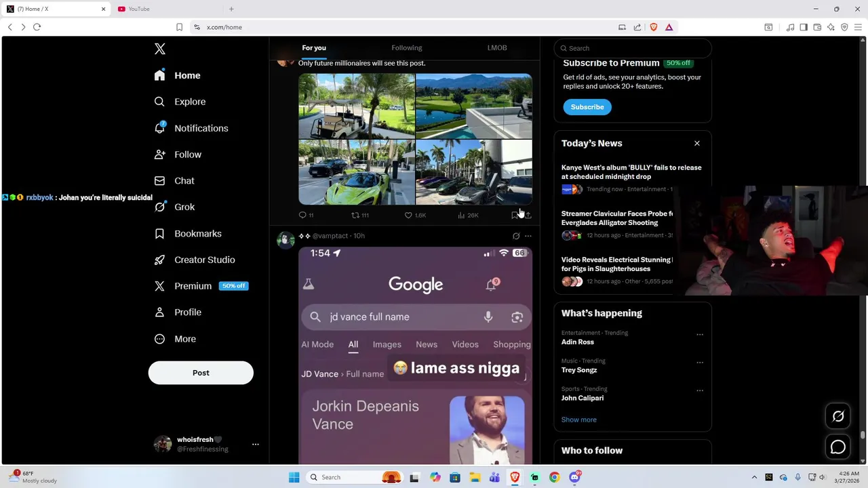
Task: Open the Kanye West 'BULLY' news story
Action: [x=631, y=172]
